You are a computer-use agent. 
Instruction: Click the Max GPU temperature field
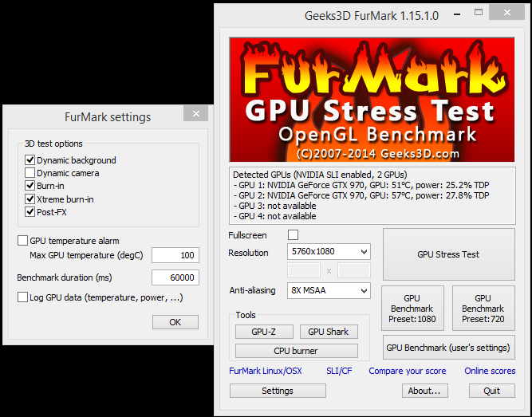pyautogui.click(x=175, y=255)
